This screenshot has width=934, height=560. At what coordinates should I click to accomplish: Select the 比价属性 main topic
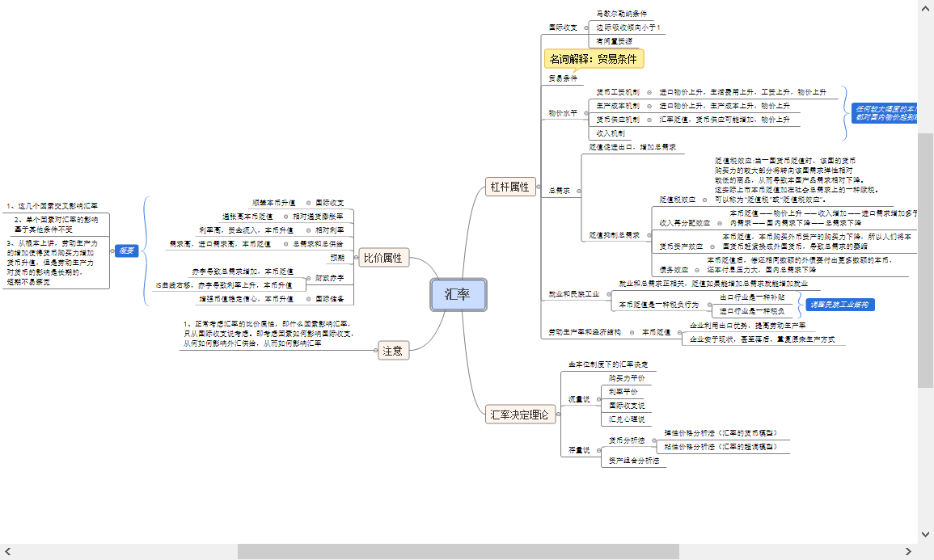tap(384, 259)
